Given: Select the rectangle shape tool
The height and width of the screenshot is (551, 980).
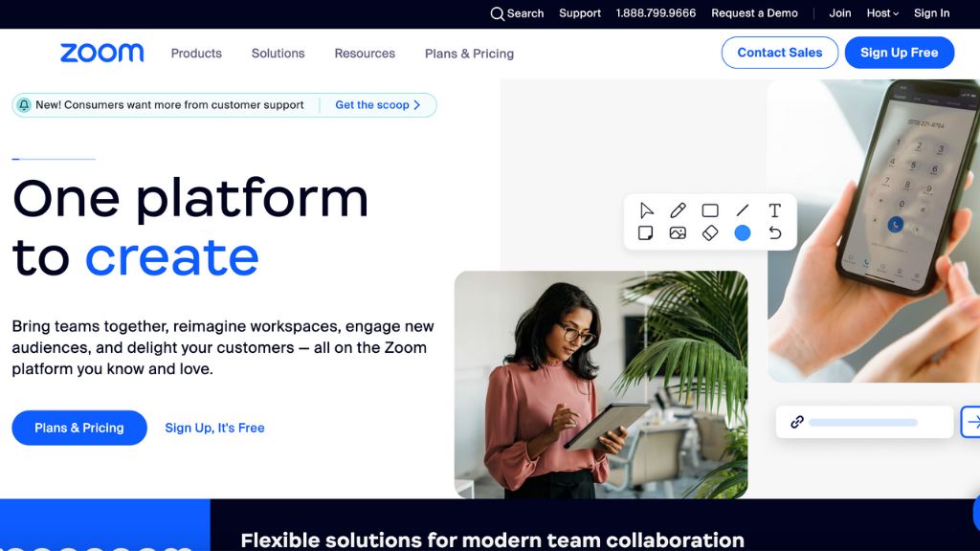Looking at the screenshot, I should click(710, 210).
